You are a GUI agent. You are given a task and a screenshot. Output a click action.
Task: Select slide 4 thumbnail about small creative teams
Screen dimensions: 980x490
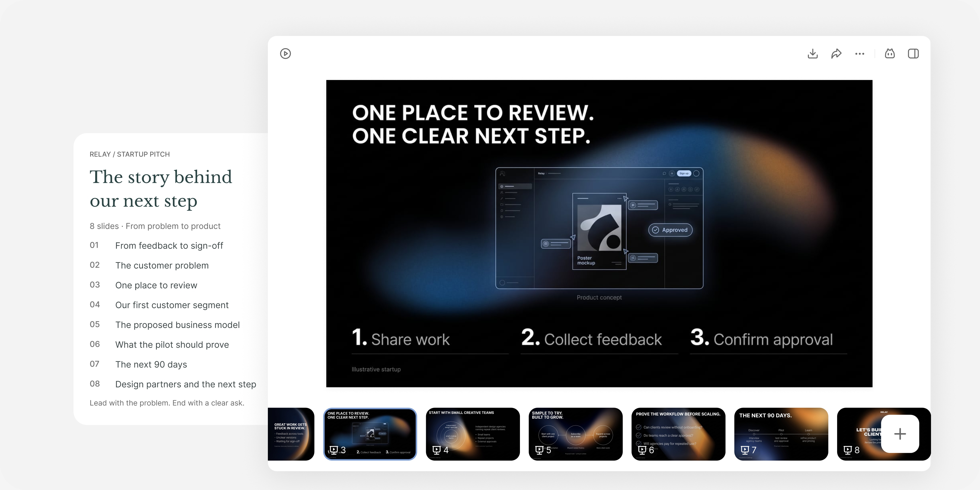pos(473,434)
